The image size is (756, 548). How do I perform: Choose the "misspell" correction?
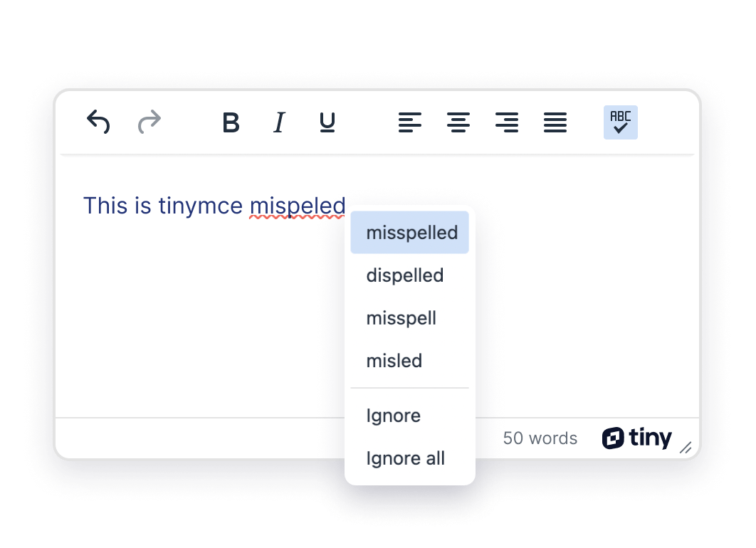(x=401, y=318)
